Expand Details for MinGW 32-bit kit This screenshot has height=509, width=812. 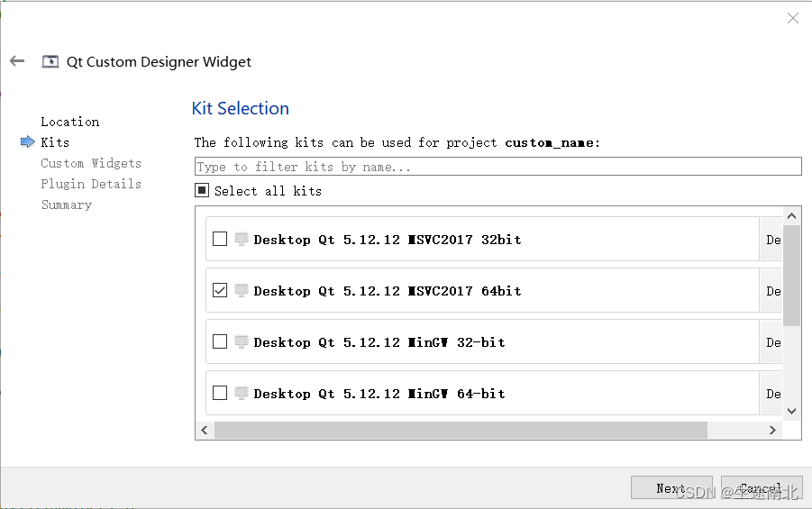click(771, 341)
